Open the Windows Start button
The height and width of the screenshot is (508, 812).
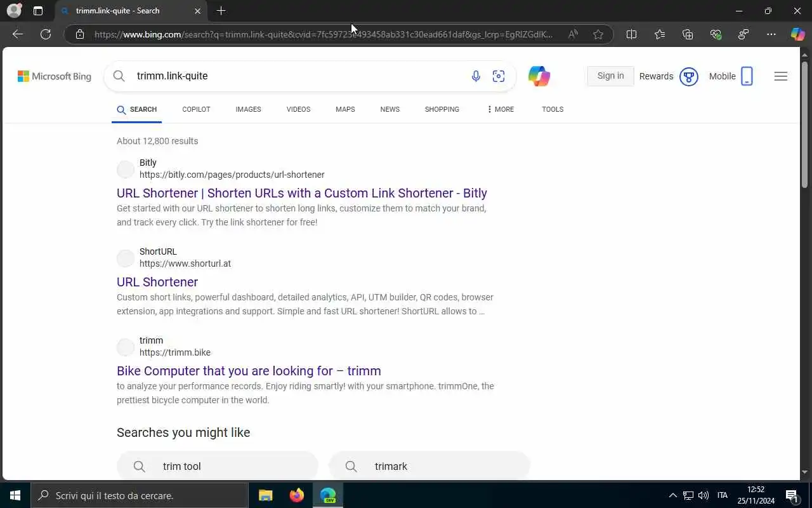(x=15, y=495)
